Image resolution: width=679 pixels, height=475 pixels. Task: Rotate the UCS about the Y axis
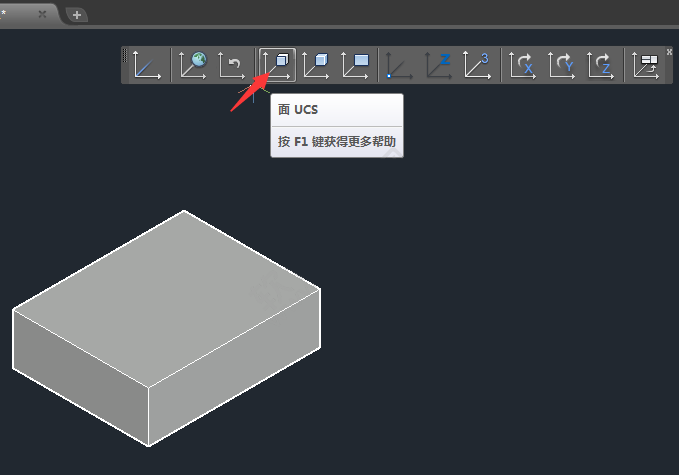point(561,65)
